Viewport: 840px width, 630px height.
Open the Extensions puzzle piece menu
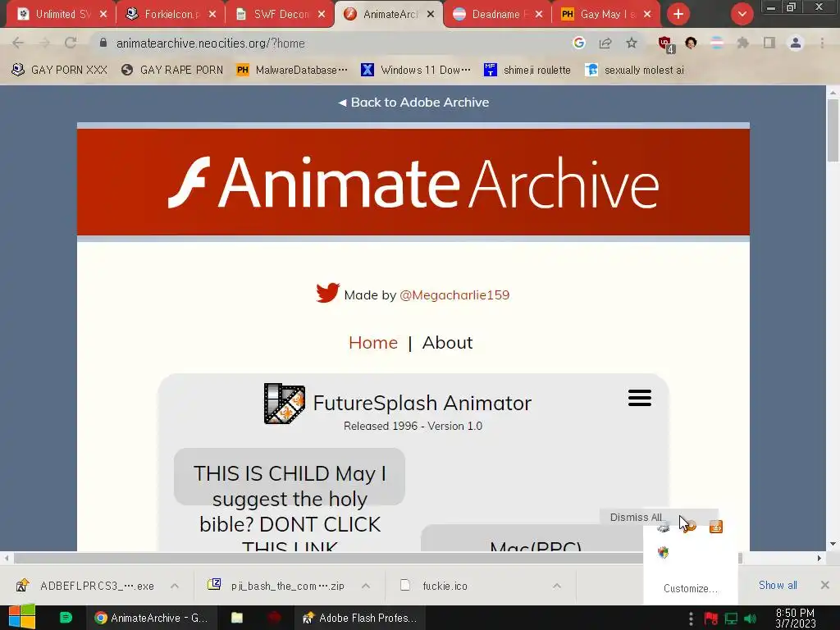coord(742,43)
